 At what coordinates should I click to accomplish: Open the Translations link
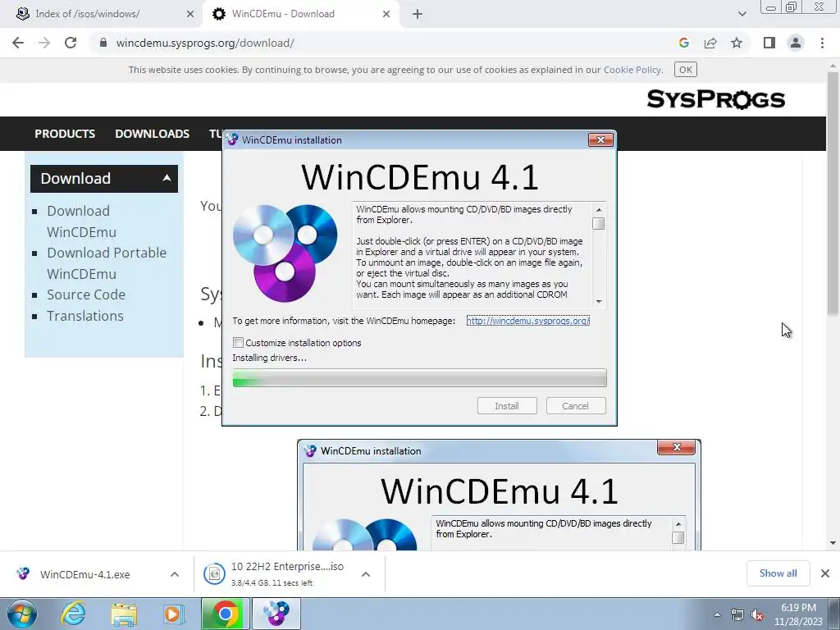pos(85,316)
